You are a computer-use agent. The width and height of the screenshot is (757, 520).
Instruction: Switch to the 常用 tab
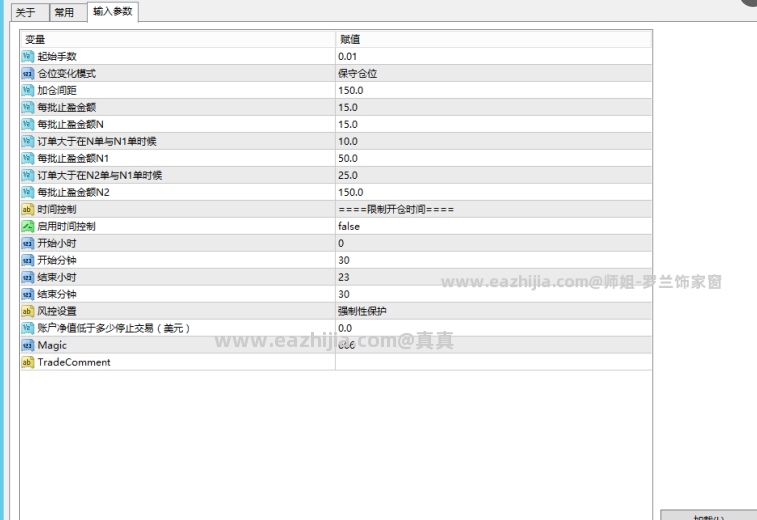pos(68,13)
